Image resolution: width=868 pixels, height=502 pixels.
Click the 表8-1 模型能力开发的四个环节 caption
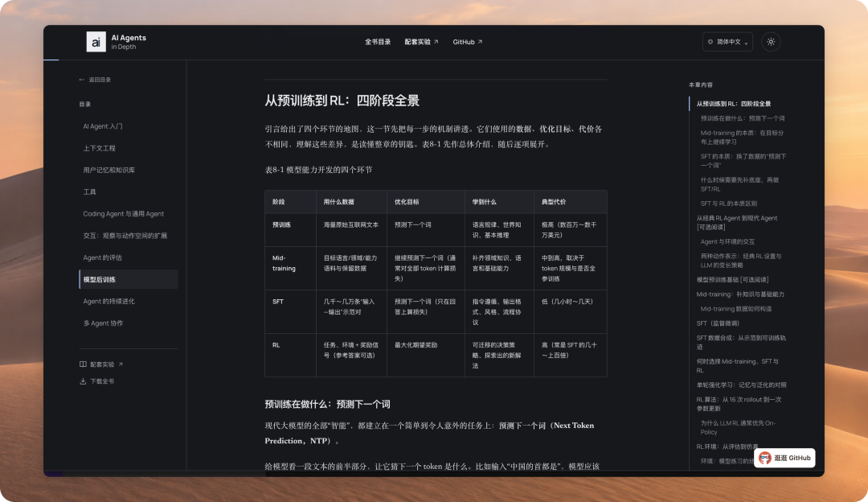pyautogui.click(x=318, y=170)
